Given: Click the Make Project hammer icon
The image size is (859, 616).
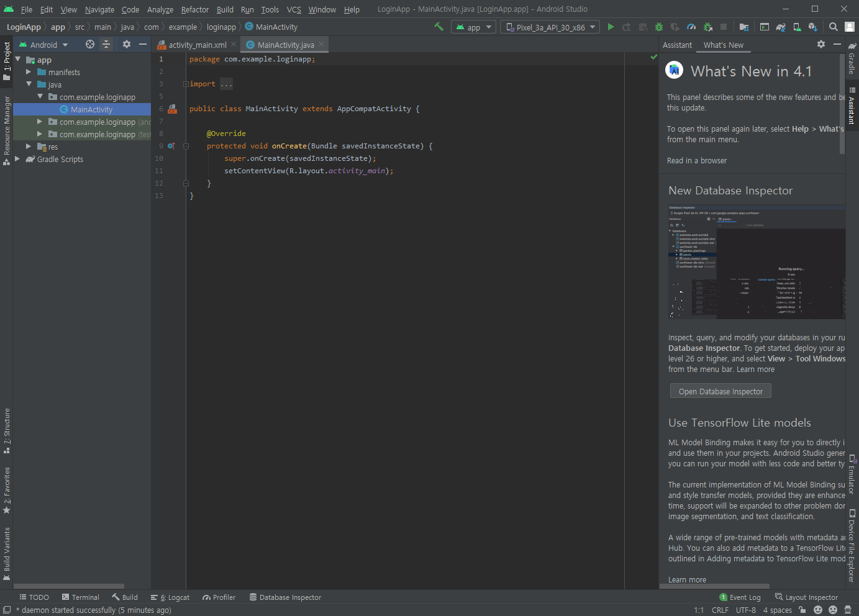Looking at the screenshot, I should (439, 27).
